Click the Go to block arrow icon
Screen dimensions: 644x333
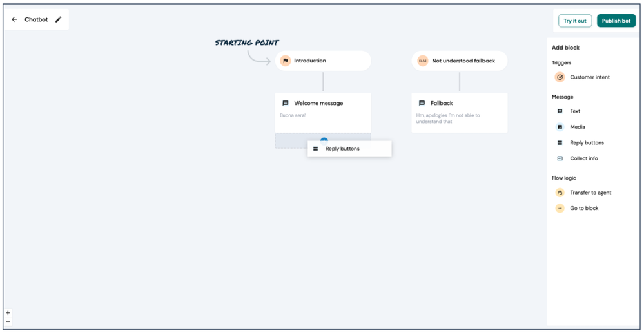coord(560,208)
